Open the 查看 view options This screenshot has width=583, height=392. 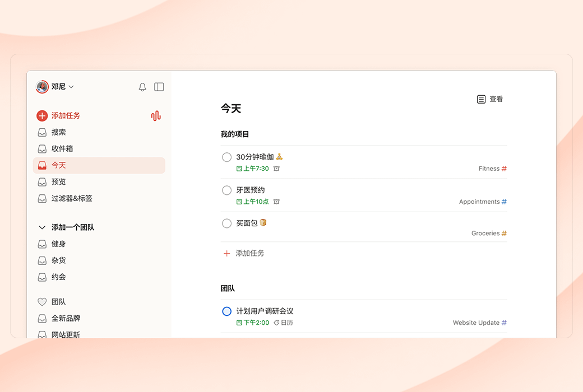coord(490,99)
